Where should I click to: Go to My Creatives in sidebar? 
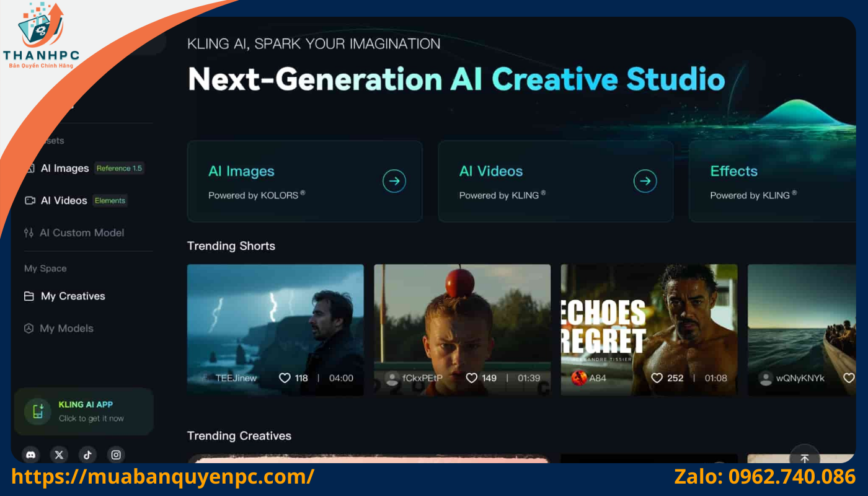click(x=73, y=296)
